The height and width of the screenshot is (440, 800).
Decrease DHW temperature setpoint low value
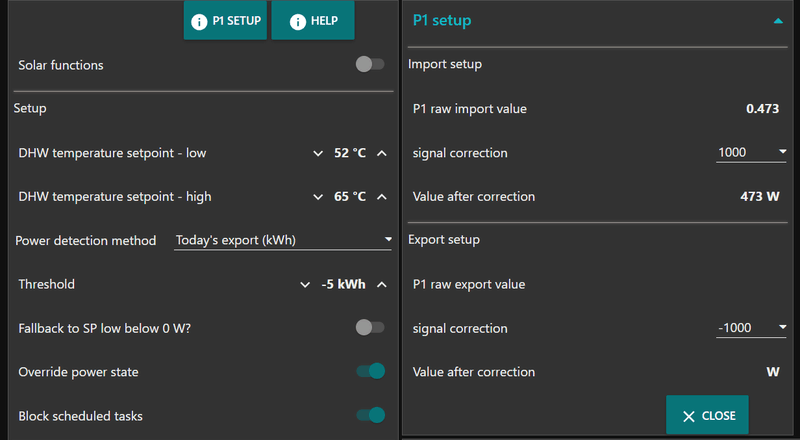(x=319, y=153)
